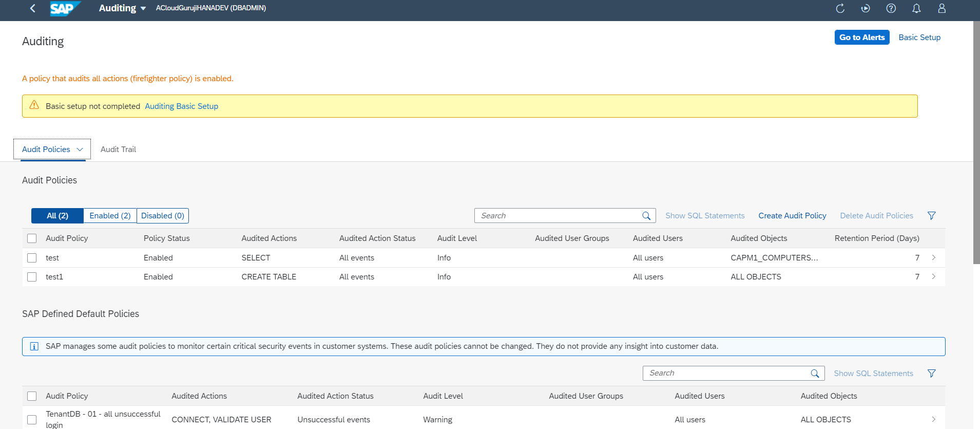Open the notifications bell icon

916,8
